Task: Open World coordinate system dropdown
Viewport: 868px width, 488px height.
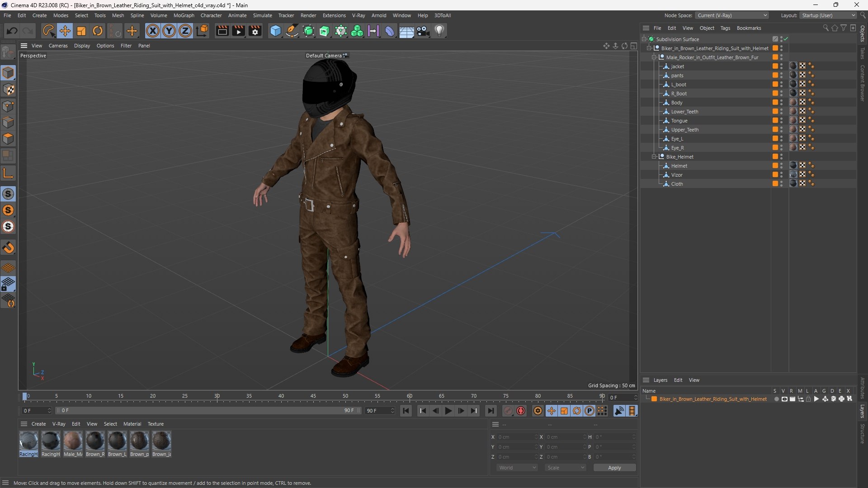Action: pos(517,468)
